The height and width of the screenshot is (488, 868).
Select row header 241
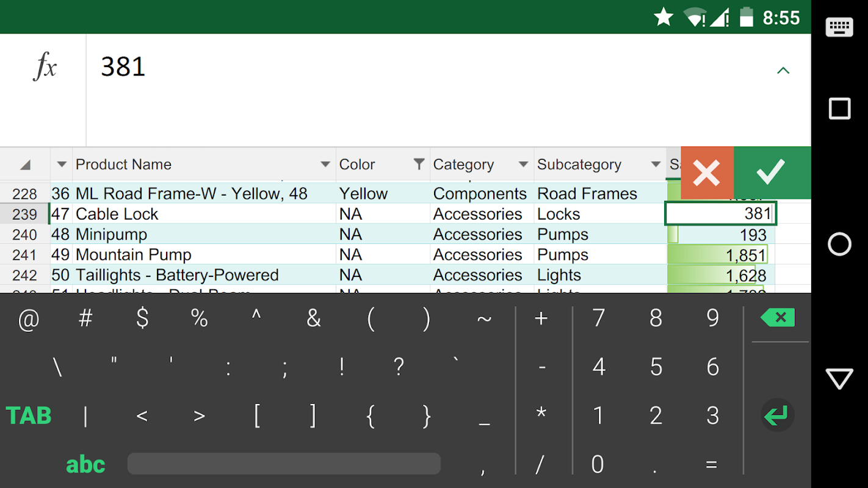pyautogui.click(x=24, y=255)
